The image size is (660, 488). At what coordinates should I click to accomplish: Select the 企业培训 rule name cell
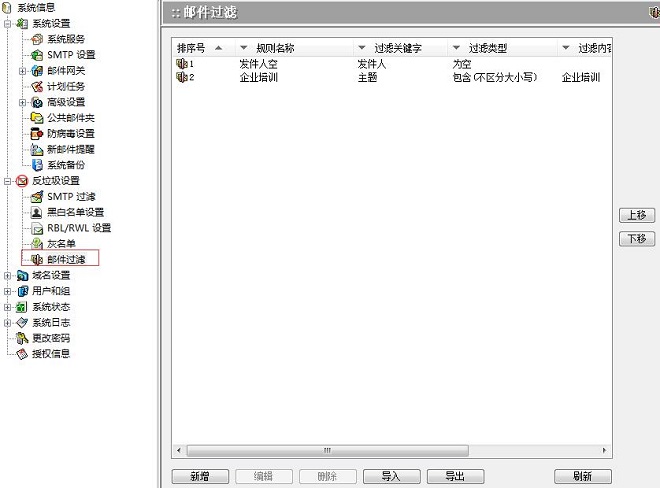point(258,77)
